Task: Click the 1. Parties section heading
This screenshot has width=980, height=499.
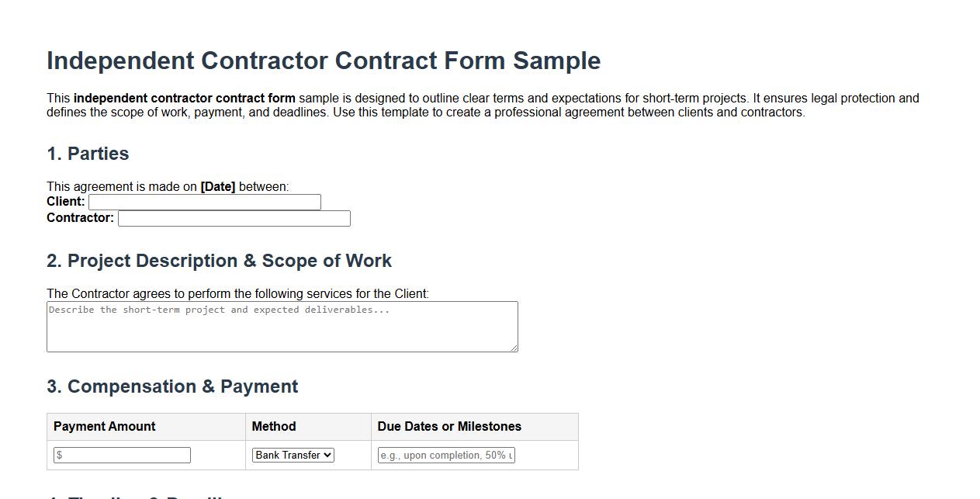Action: [x=88, y=154]
